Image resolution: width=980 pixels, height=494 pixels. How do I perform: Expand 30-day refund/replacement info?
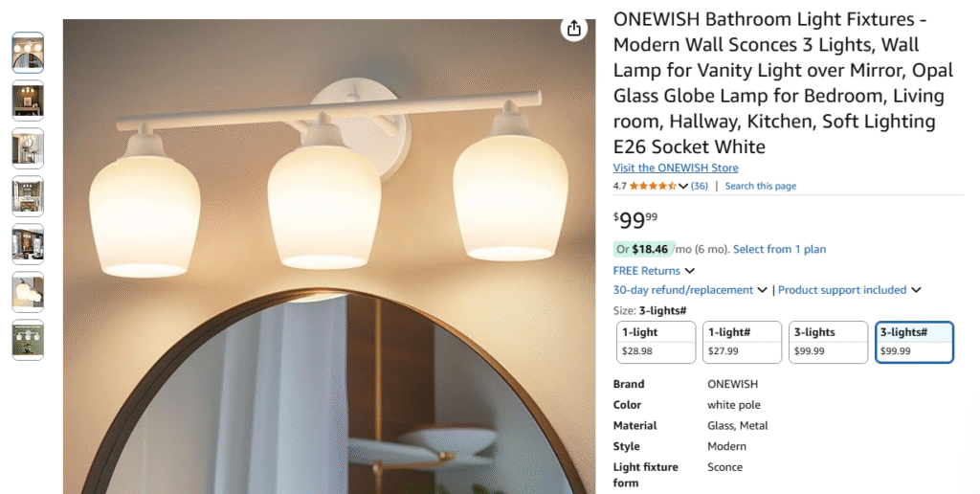[690, 290]
